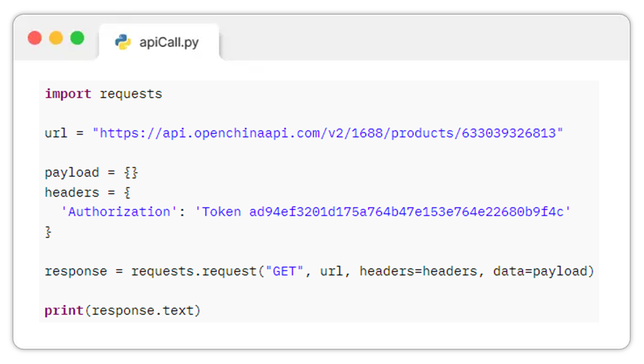Click the red close window button
Screen dimensions: 644x364
pos(35,38)
